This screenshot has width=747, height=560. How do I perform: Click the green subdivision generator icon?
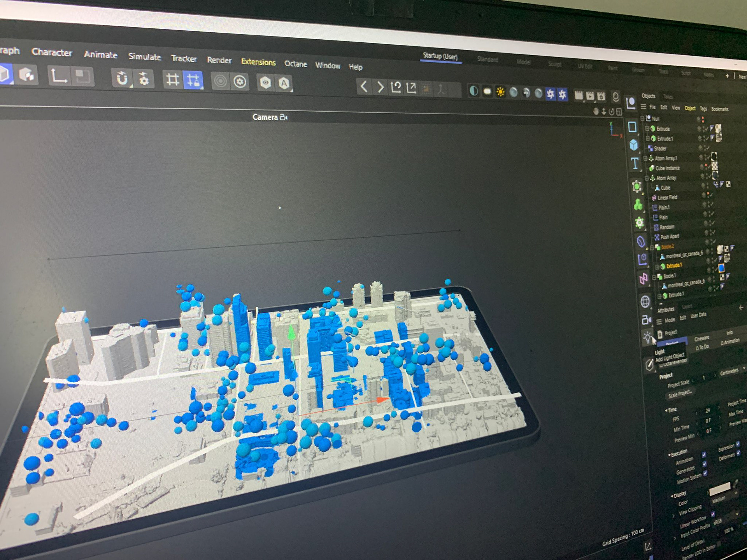637,187
